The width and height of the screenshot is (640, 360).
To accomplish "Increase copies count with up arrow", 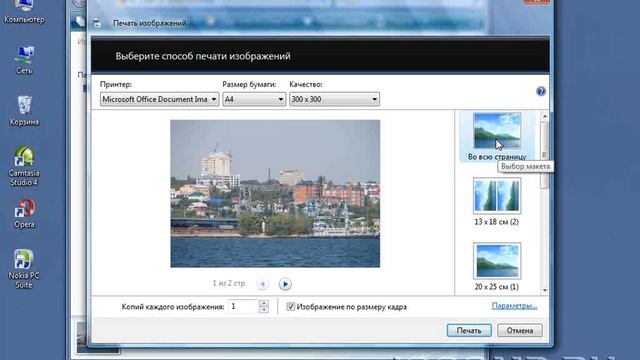I will coord(264,303).
